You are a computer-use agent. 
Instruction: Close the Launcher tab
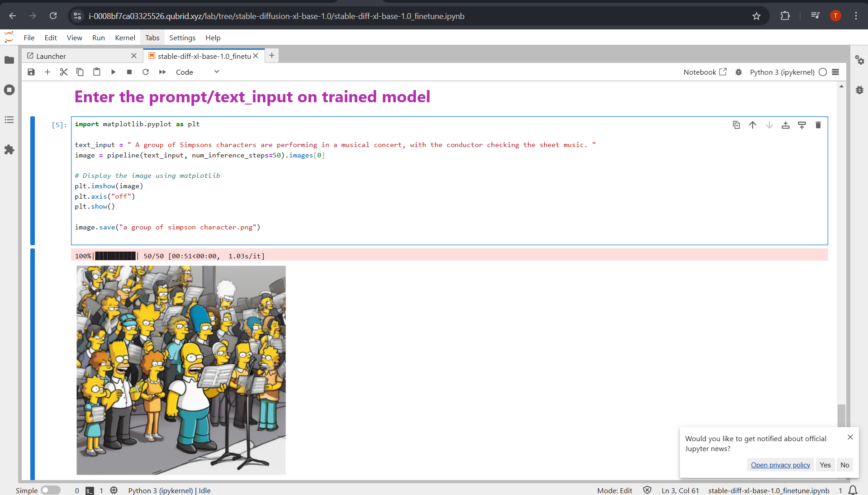tap(134, 56)
